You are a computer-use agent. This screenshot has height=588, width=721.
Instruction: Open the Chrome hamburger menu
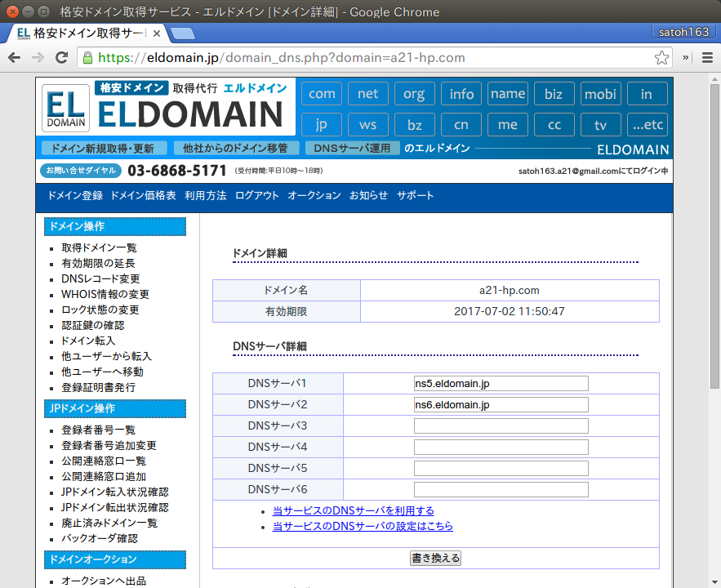click(708, 57)
